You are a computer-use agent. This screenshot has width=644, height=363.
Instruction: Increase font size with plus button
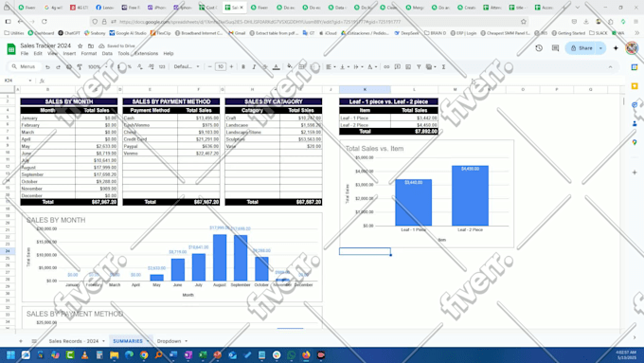point(231,66)
